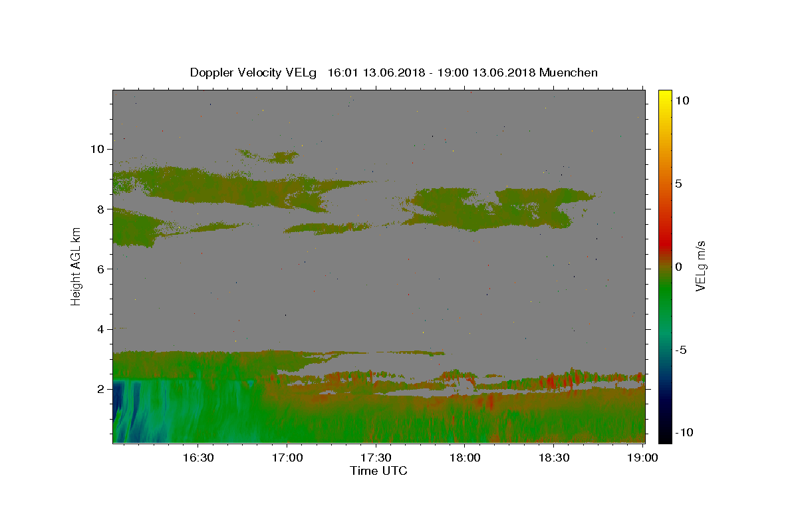The height and width of the screenshot is (532, 798).
Task: Click the colorbar label '5'
Action: pos(678,184)
